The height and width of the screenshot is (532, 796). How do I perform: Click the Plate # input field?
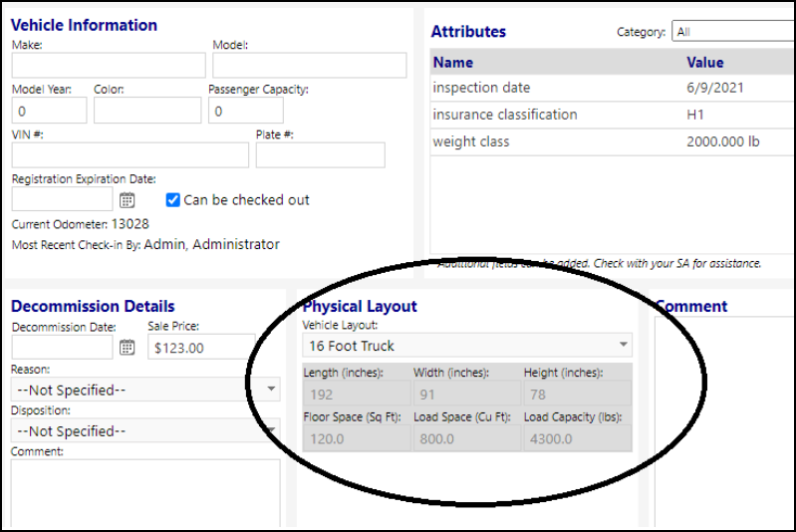[x=321, y=154]
